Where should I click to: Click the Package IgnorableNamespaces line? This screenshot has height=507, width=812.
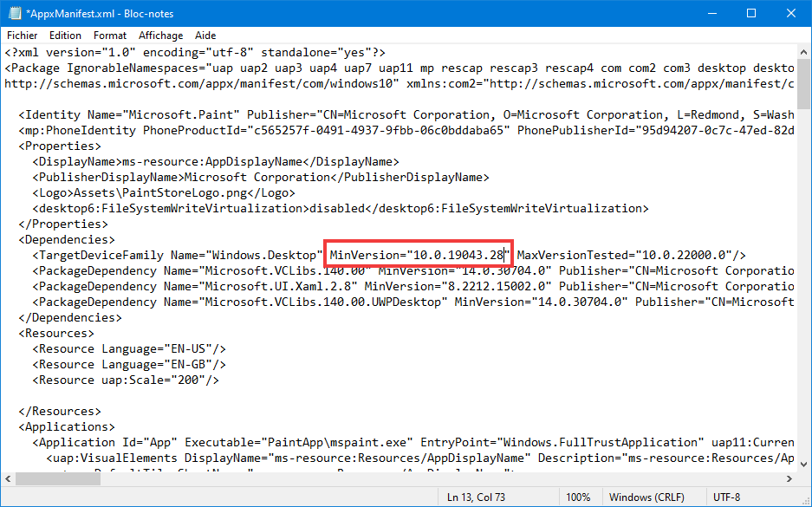(x=400, y=68)
